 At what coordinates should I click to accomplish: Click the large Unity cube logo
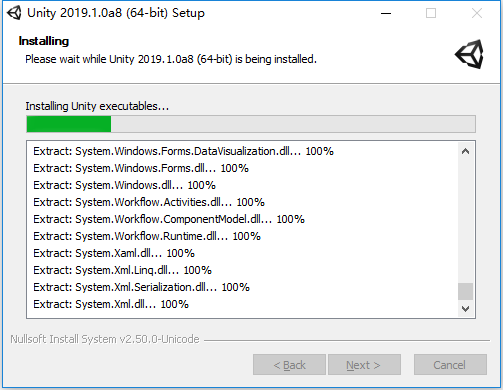(469, 54)
